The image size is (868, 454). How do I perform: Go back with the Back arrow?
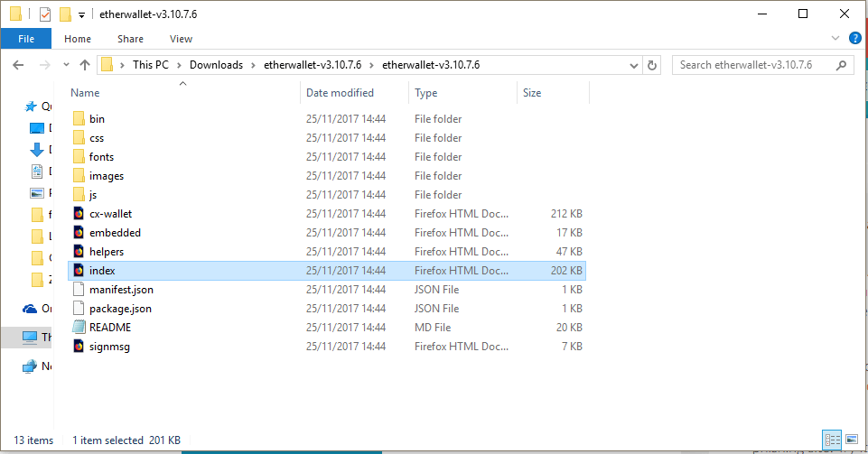18,65
